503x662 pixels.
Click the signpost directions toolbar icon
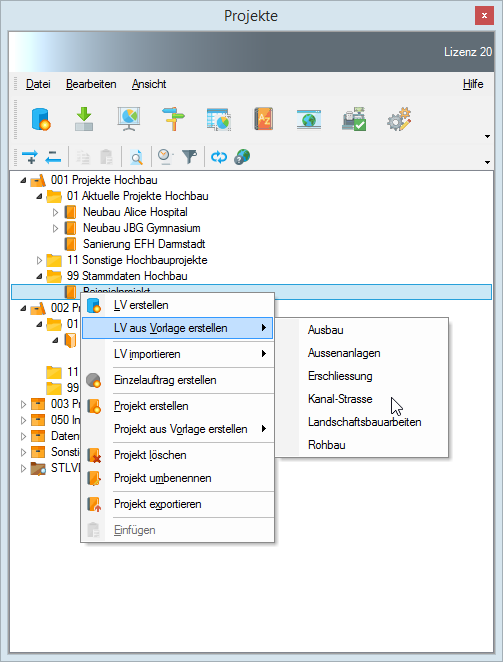174,119
